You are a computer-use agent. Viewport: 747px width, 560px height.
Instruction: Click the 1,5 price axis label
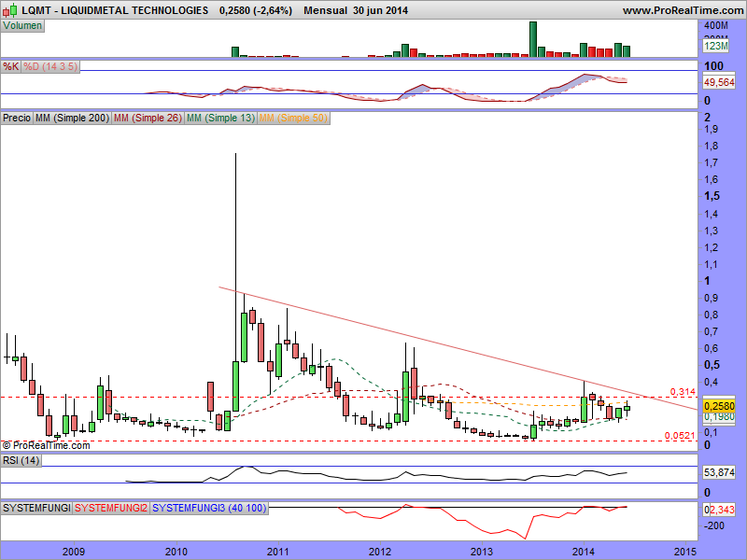(x=712, y=196)
